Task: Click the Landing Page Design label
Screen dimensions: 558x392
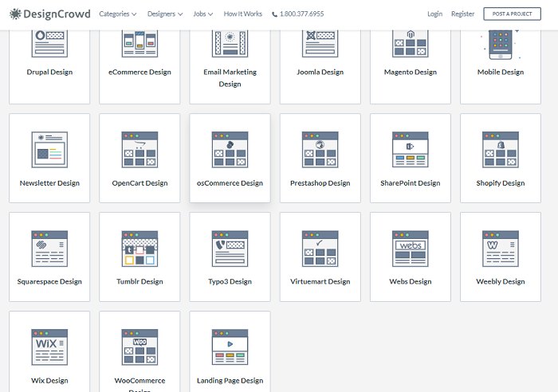Action: 230,380
